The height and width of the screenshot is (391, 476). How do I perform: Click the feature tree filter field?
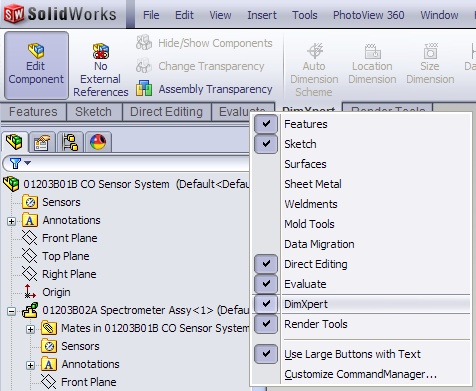click(126, 163)
